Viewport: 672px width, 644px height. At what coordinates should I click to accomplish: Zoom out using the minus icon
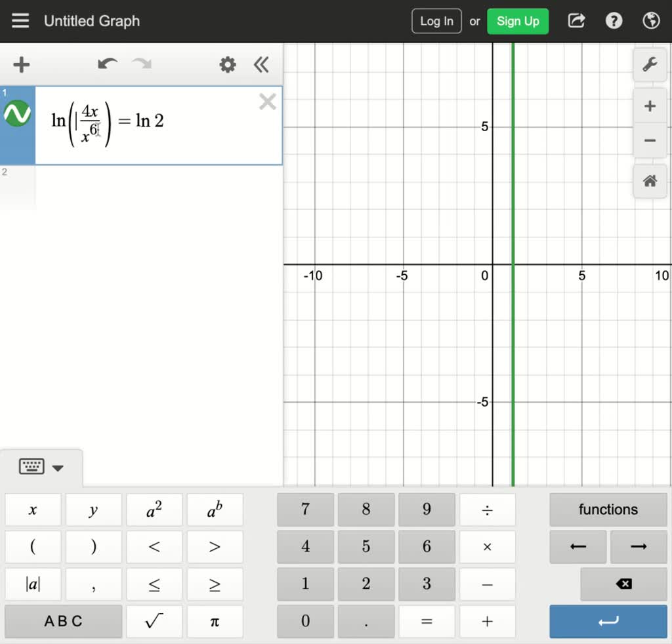tap(649, 140)
